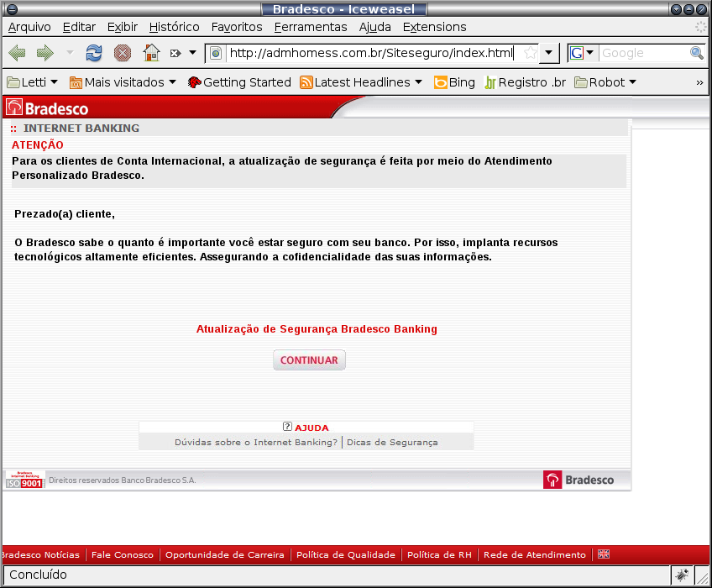Click the help question mark icon beside AJUDA
Screen dimensions: 712x588
point(287,426)
